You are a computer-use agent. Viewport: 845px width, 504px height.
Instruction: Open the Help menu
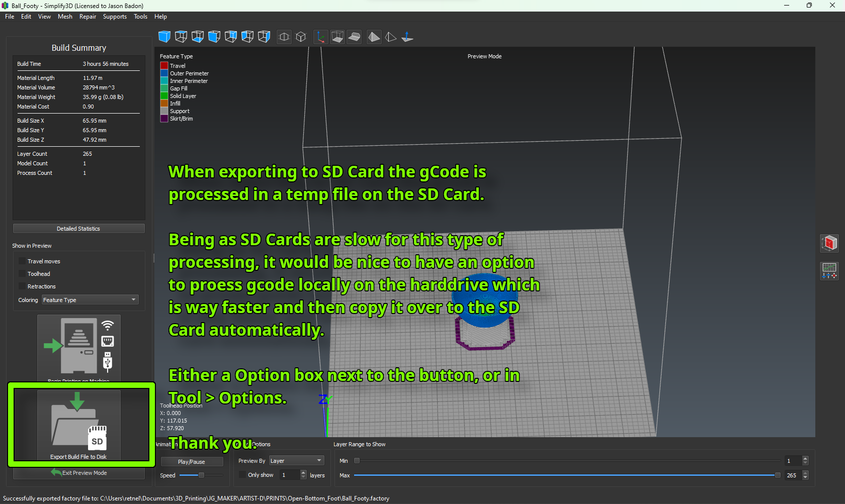tap(160, 17)
